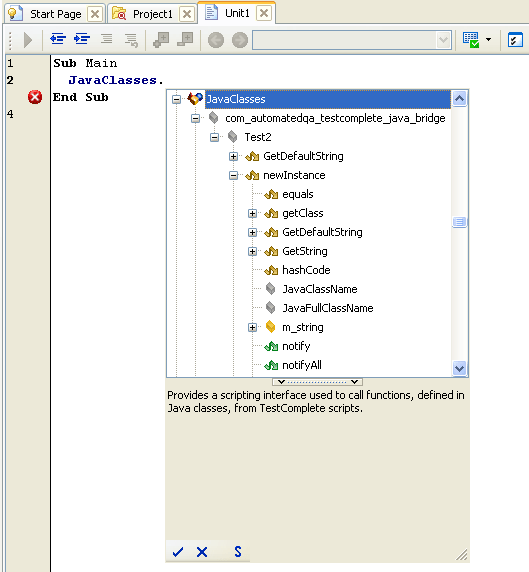This screenshot has width=529, height=572.
Task: Click scroll up arrow in completion list
Action: [x=459, y=98]
